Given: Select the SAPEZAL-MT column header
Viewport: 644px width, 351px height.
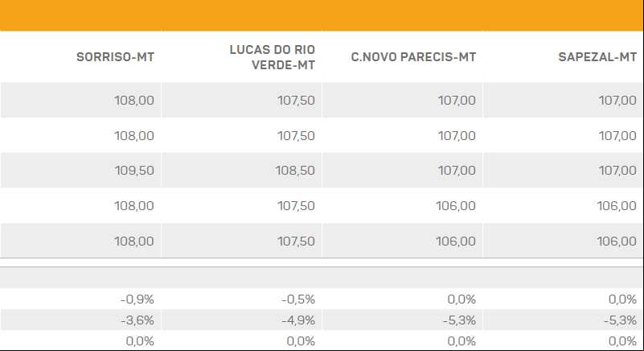Looking at the screenshot, I should [x=597, y=57].
